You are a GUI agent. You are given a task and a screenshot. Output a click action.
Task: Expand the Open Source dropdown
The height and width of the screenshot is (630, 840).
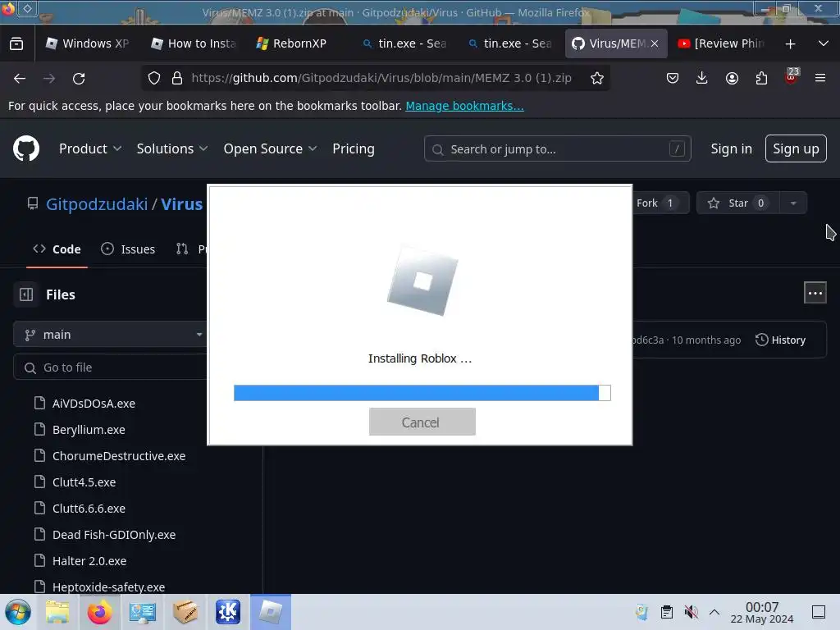pos(270,148)
